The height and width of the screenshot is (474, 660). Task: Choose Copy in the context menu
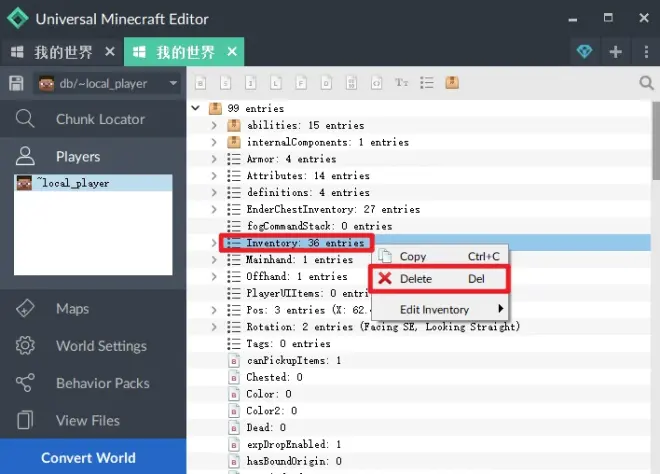440,256
